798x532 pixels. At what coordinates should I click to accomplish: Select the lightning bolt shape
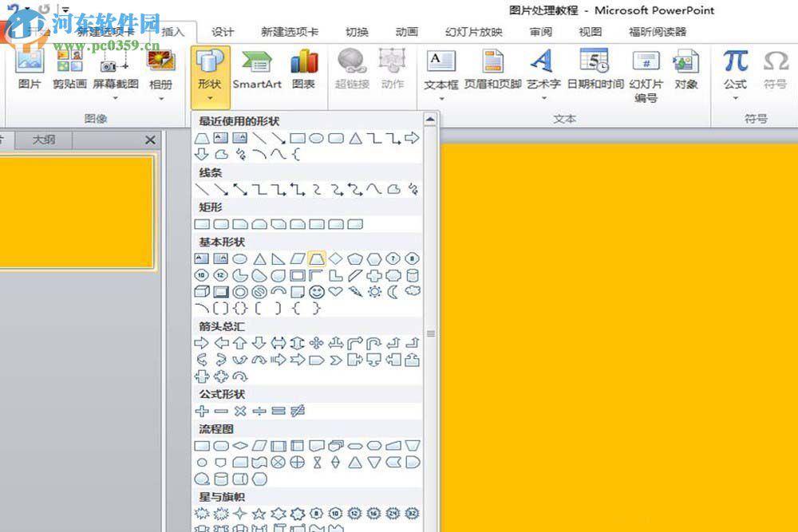click(355, 291)
